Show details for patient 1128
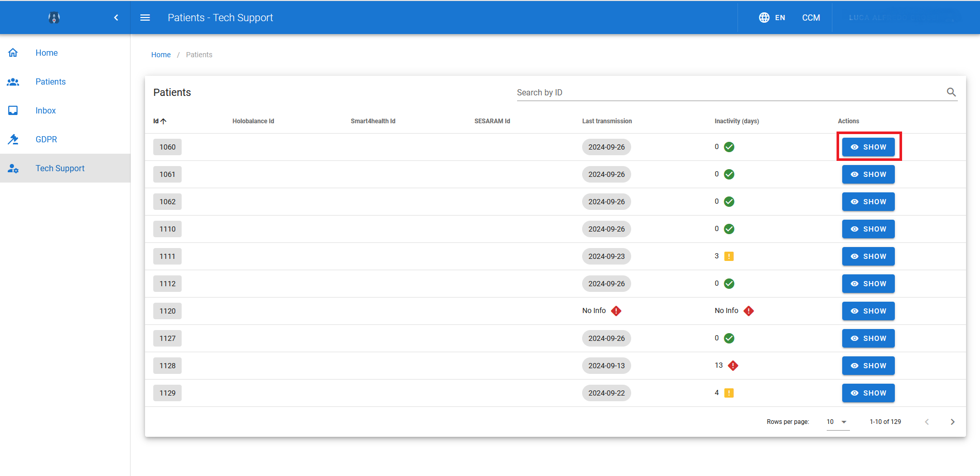Viewport: 980px width, 476px height. pos(869,366)
